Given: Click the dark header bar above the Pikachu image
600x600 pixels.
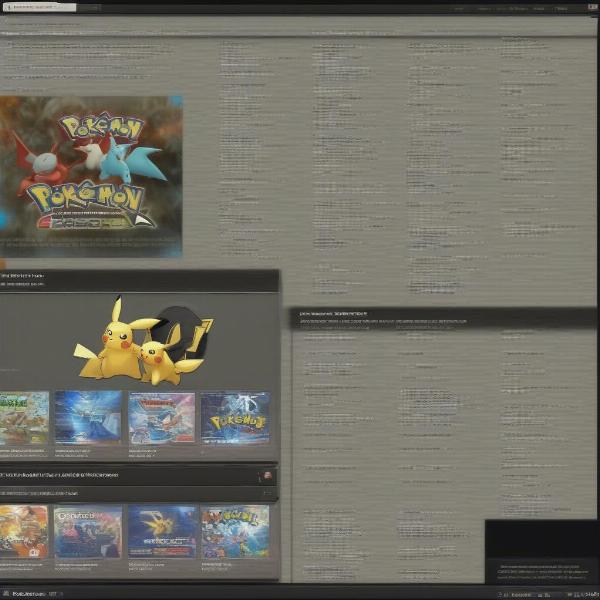Looking at the screenshot, I should (x=139, y=280).
